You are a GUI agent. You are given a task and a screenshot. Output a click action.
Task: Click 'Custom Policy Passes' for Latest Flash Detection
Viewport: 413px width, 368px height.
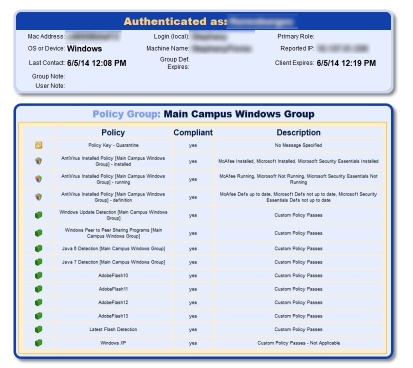298,329
